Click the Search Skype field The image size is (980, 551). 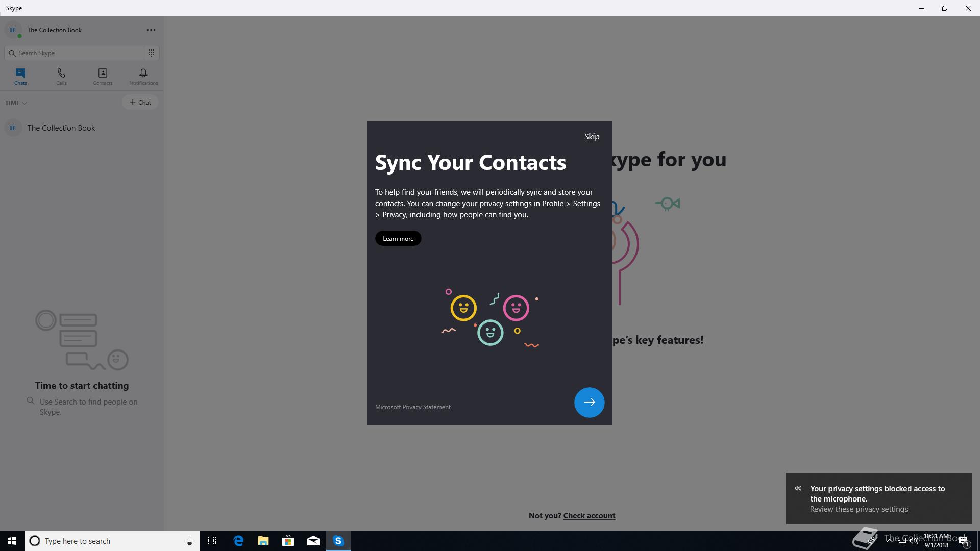pyautogui.click(x=74, y=53)
